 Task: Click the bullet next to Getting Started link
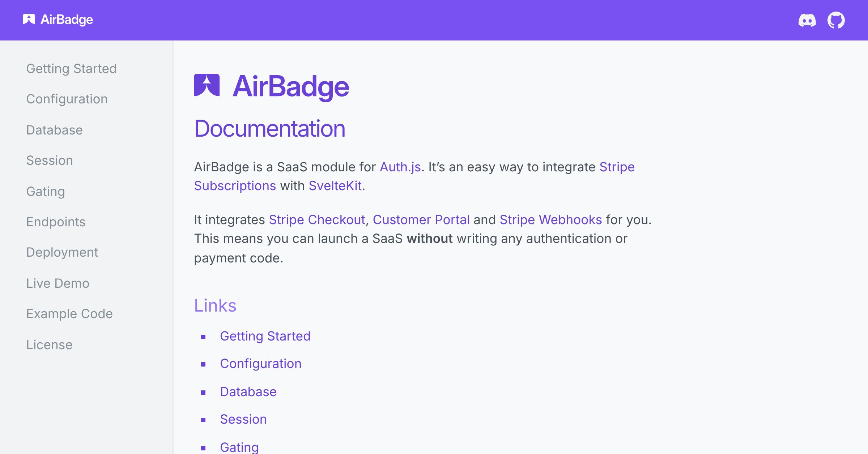(203, 336)
